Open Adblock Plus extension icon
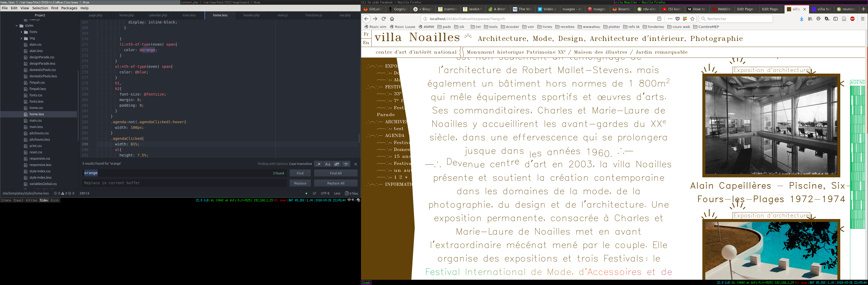The height and width of the screenshot is (285, 868). pyautogui.click(x=852, y=19)
